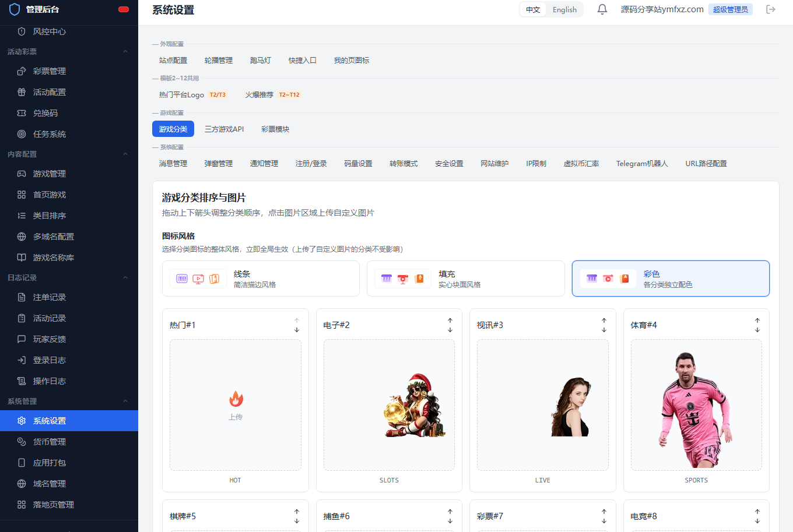Open 任务系统 in the sidebar
The width and height of the screenshot is (793, 532).
point(69,134)
